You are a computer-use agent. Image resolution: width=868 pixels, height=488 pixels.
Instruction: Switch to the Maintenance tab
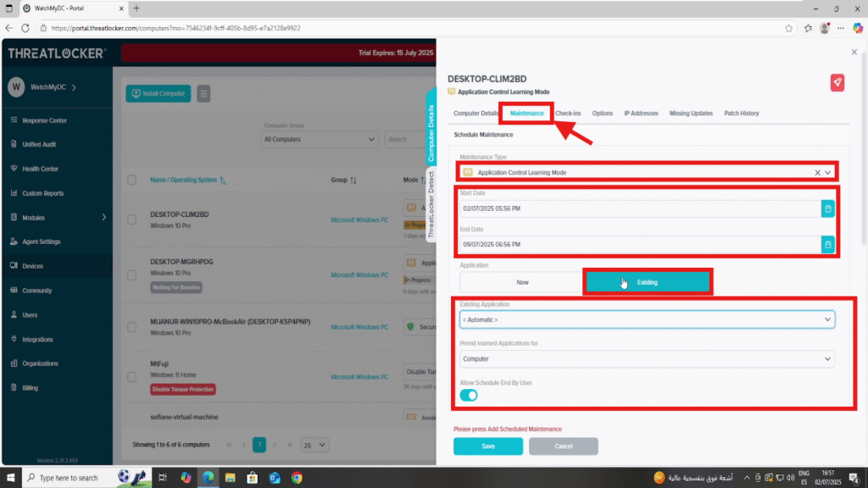click(x=526, y=114)
